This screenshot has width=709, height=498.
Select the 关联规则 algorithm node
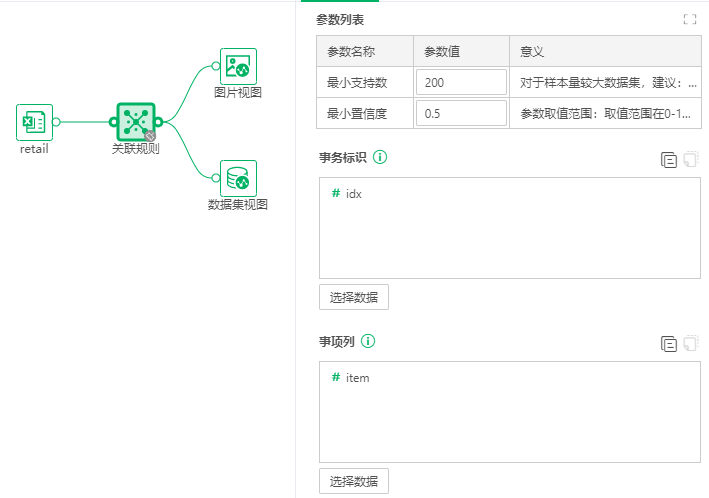[135, 122]
